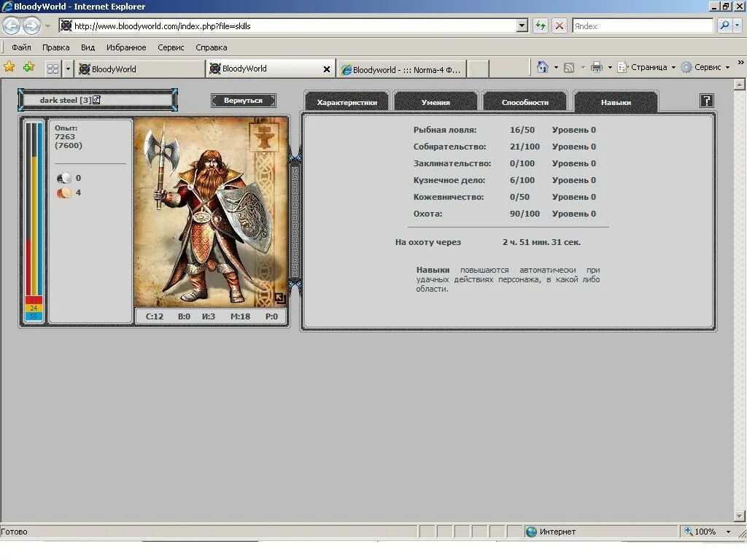Switch to first BloodyWorld browser tab
This screenshot has width=747, height=560.
point(140,69)
